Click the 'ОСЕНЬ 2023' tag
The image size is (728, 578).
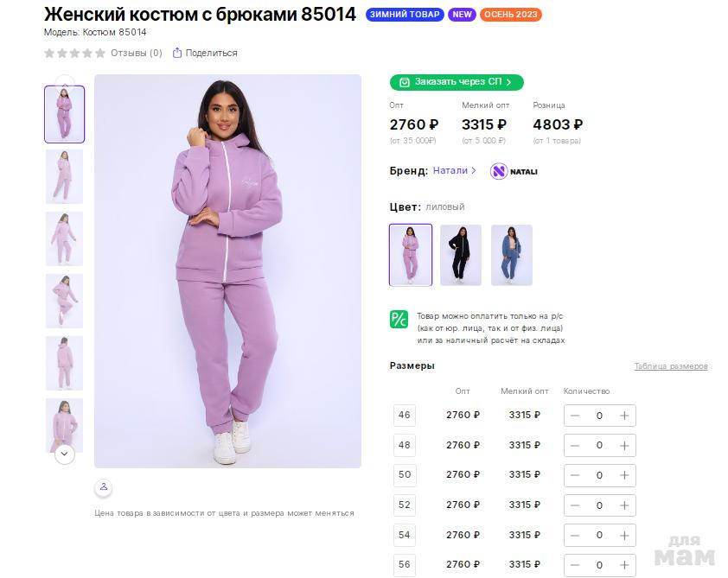click(511, 15)
